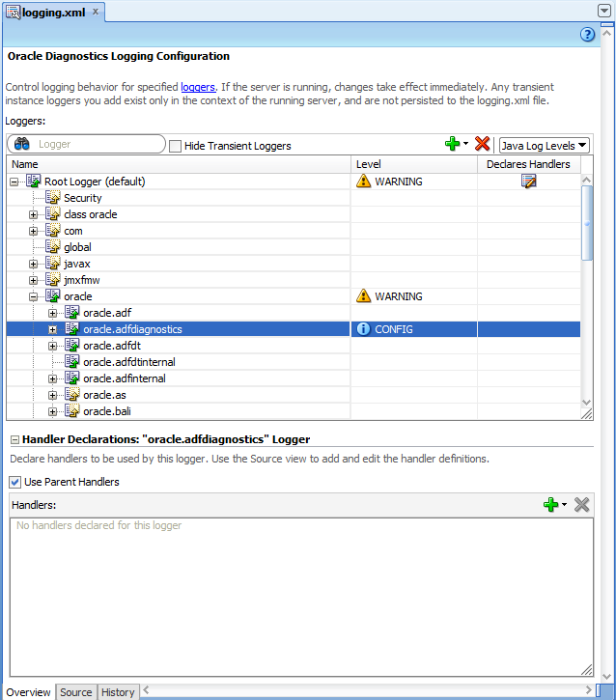
Task: Open the loggers hyperlink
Action: (x=198, y=87)
